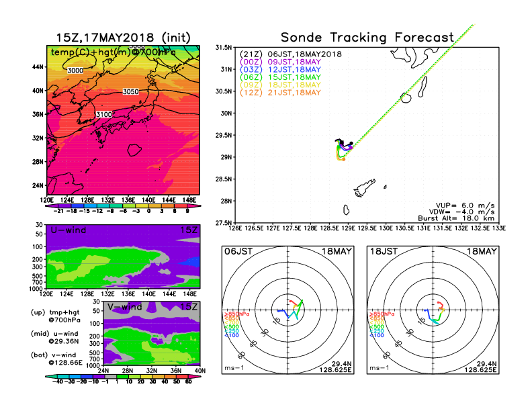Click orange legend entry '(12Z) 21JST,18MAY'

pyautogui.click(x=280, y=93)
